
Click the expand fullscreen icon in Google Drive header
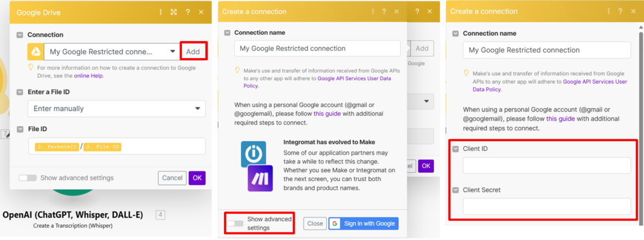pyautogui.click(x=174, y=12)
